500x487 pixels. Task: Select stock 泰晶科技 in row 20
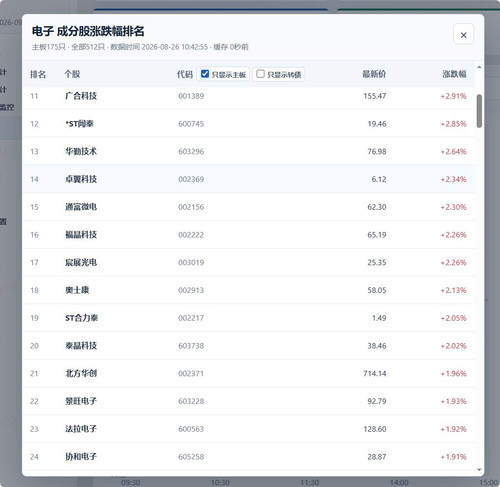tap(81, 346)
